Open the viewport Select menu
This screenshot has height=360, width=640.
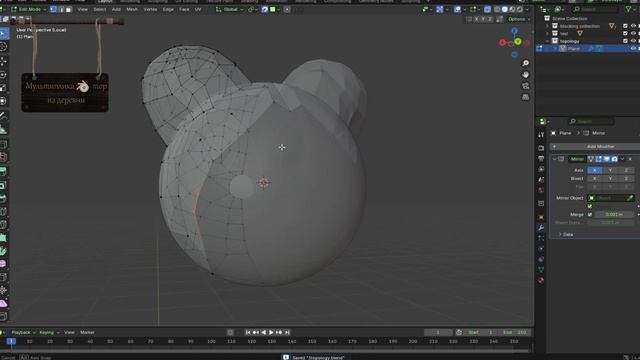100,9
